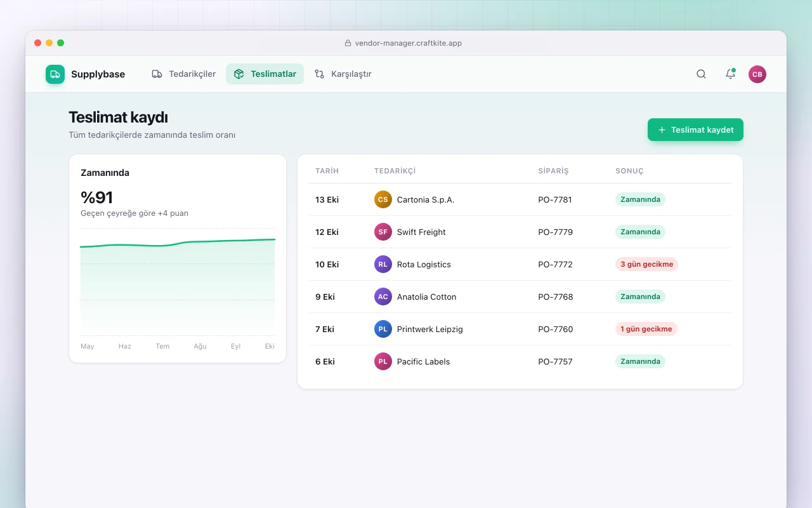Click order number PO-7760
Viewport: 812px width, 508px height.
(555, 329)
